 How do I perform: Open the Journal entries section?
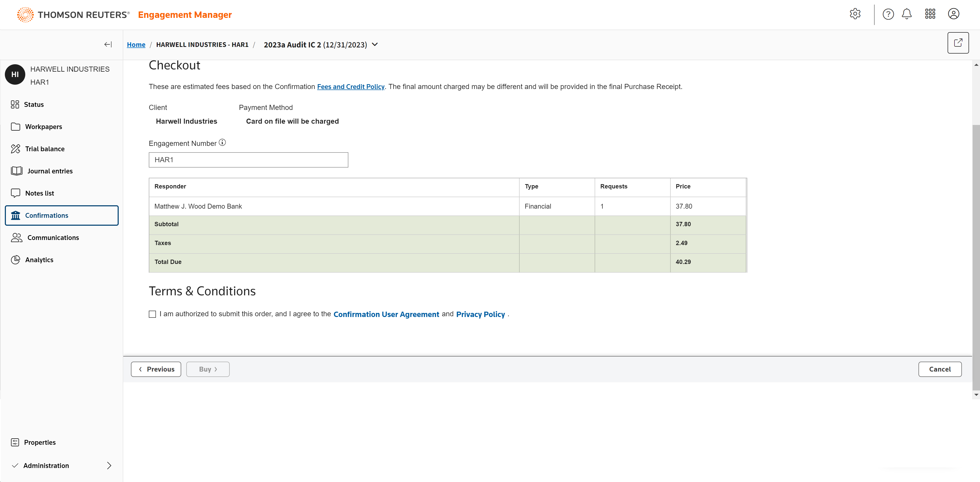coord(50,171)
